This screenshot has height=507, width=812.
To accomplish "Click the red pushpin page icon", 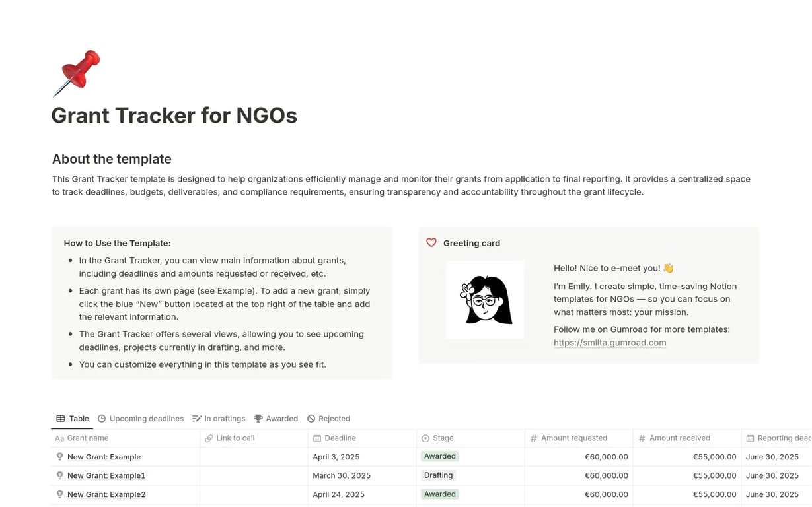I will [77, 73].
